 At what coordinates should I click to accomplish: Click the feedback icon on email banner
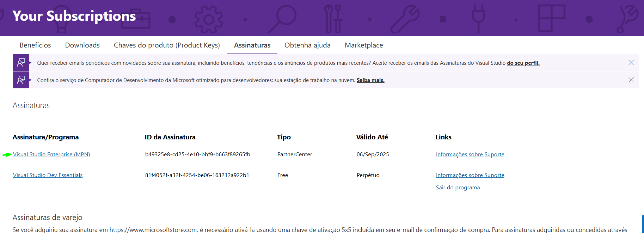click(21, 63)
